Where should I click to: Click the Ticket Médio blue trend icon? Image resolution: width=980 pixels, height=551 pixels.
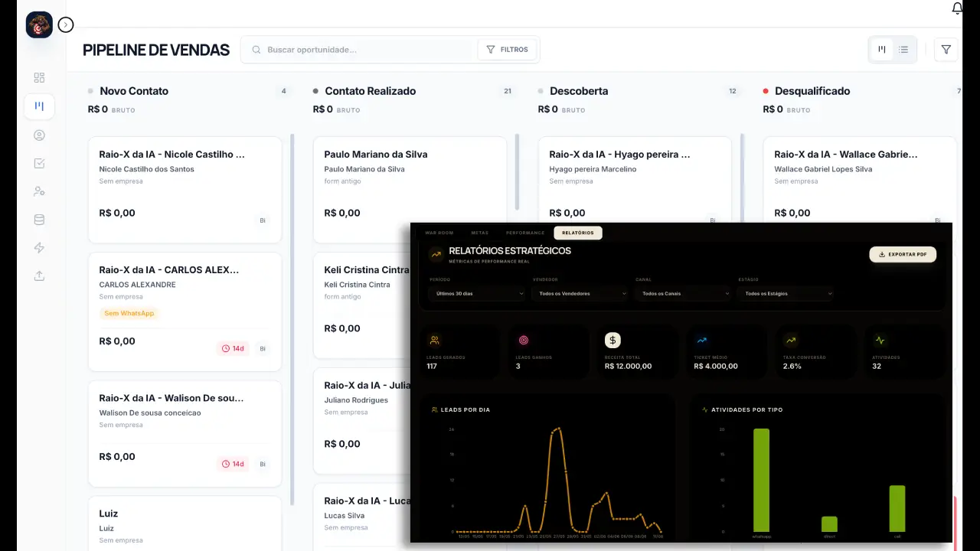tap(702, 340)
